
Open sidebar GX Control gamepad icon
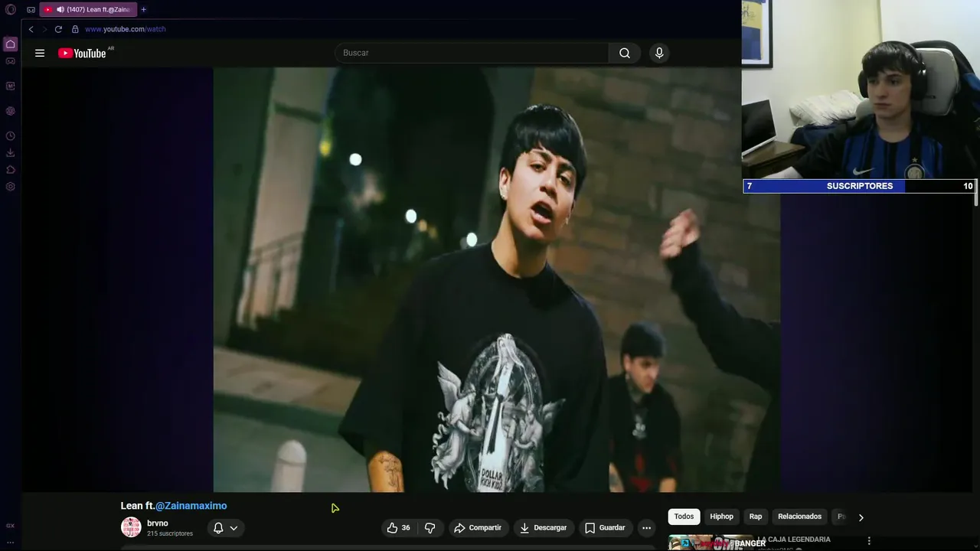pos(11,61)
